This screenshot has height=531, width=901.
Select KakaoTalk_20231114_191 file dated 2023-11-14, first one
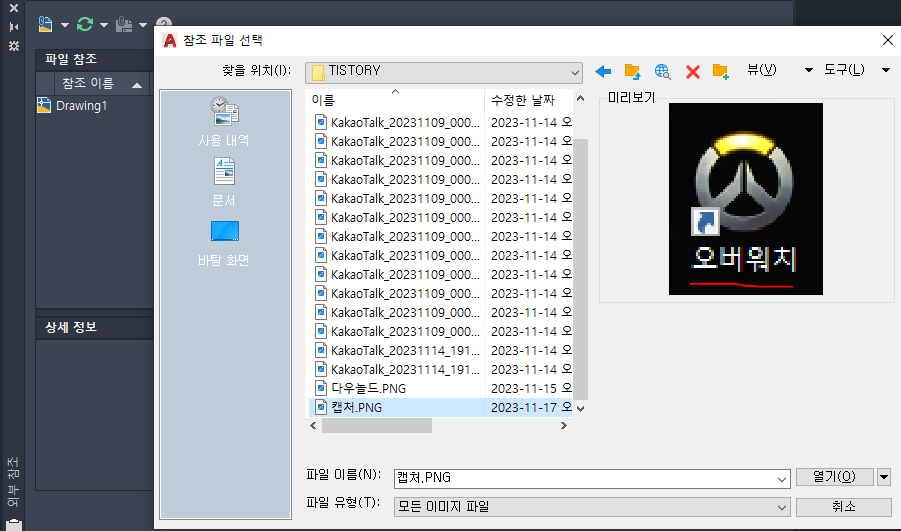[405, 351]
